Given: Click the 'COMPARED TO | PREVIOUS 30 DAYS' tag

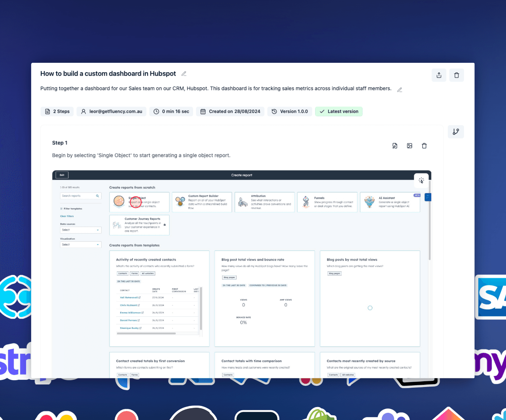Looking at the screenshot, I should tap(268, 285).
